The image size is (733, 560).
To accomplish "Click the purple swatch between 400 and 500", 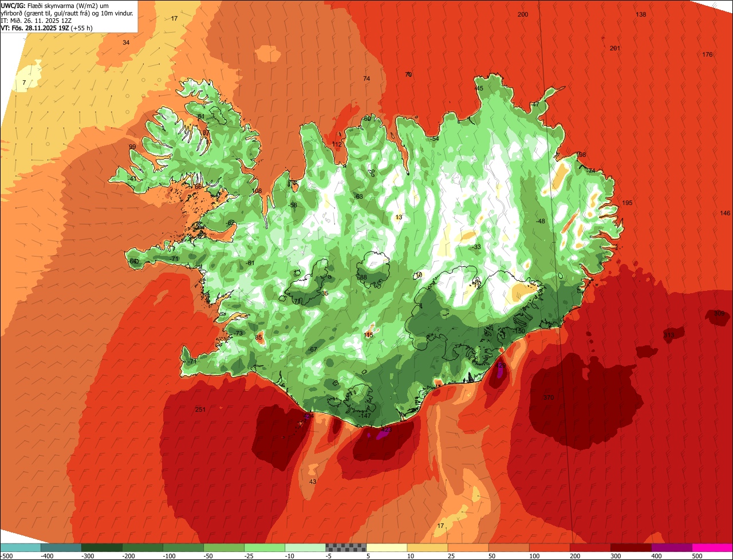I will [x=672, y=547].
